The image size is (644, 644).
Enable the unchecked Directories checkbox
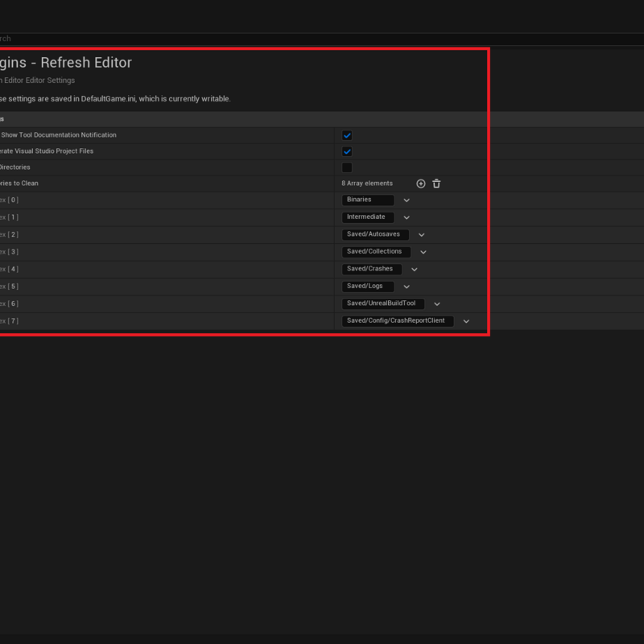click(x=347, y=167)
